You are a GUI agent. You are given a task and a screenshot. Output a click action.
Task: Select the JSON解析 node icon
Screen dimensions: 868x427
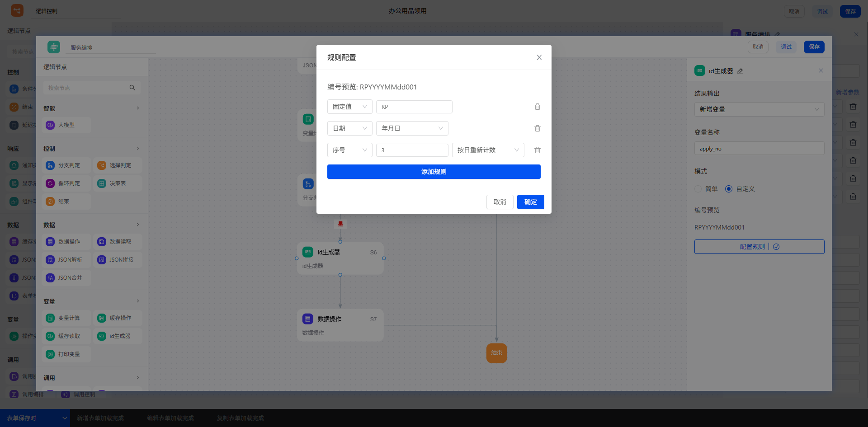(x=50, y=260)
